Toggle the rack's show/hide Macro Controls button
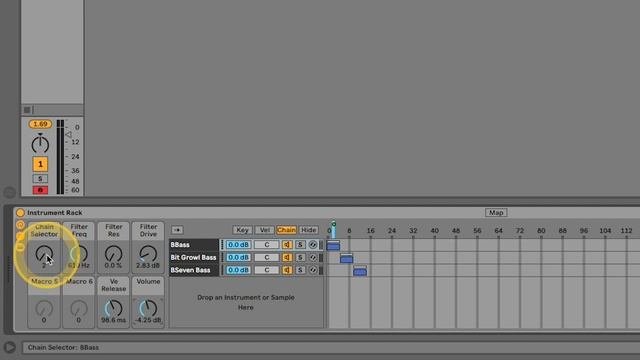The image size is (640, 360). (x=20, y=224)
